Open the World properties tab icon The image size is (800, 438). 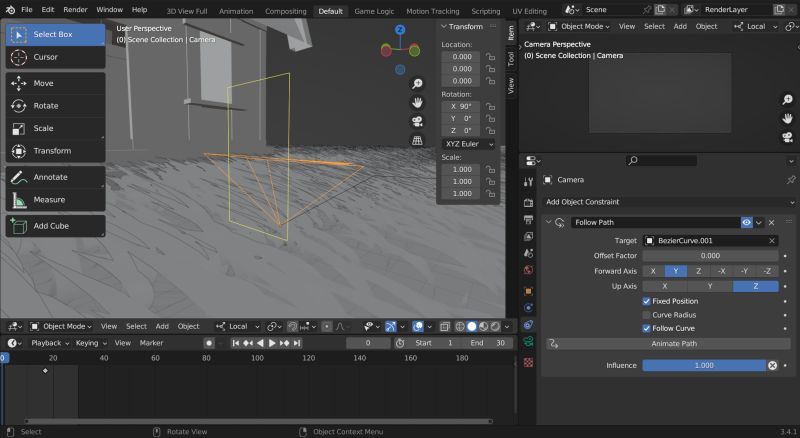click(x=529, y=270)
